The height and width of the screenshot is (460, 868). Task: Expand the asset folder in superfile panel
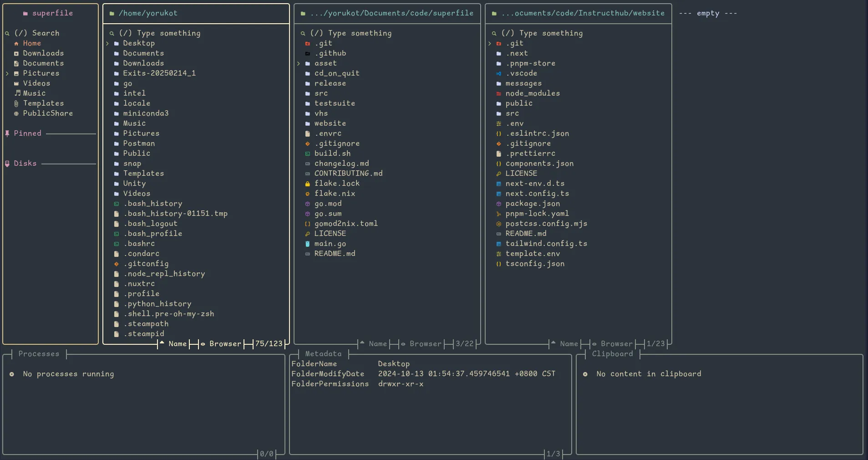pos(299,64)
